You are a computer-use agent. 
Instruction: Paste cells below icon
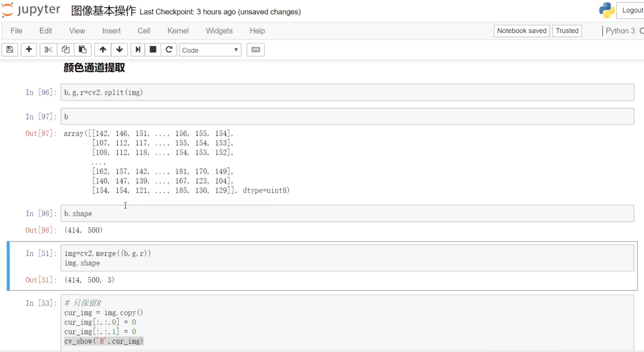point(82,50)
